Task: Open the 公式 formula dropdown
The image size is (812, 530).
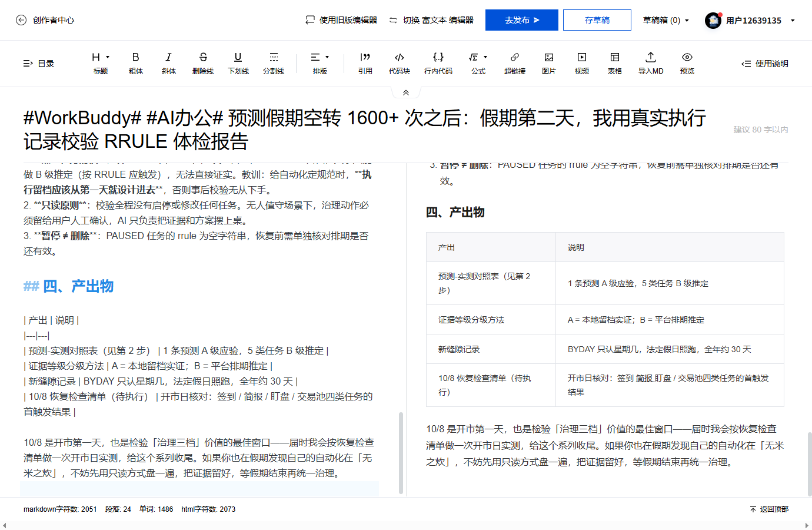Action: click(x=478, y=63)
